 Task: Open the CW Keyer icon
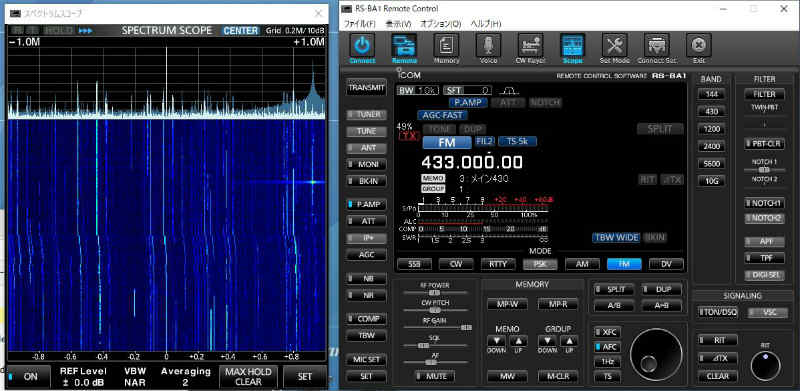click(530, 46)
